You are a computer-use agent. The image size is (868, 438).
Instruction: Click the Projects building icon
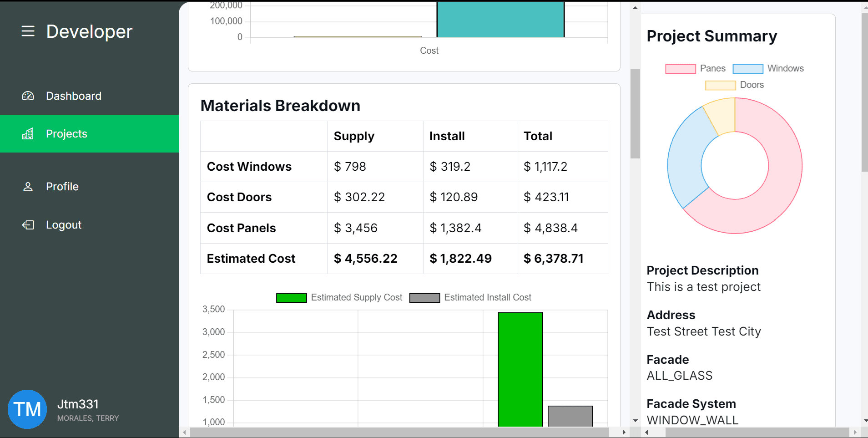[x=28, y=134]
